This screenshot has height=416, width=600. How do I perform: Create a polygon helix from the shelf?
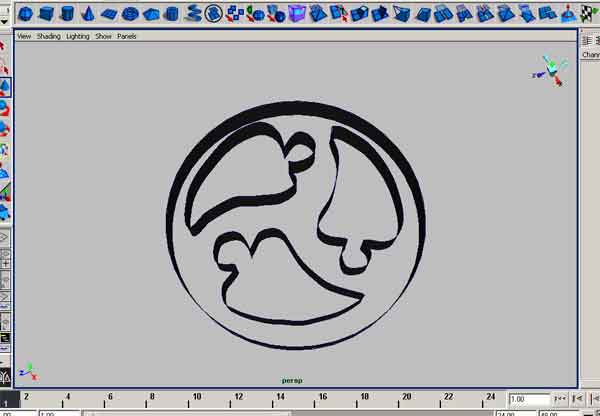point(192,13)
